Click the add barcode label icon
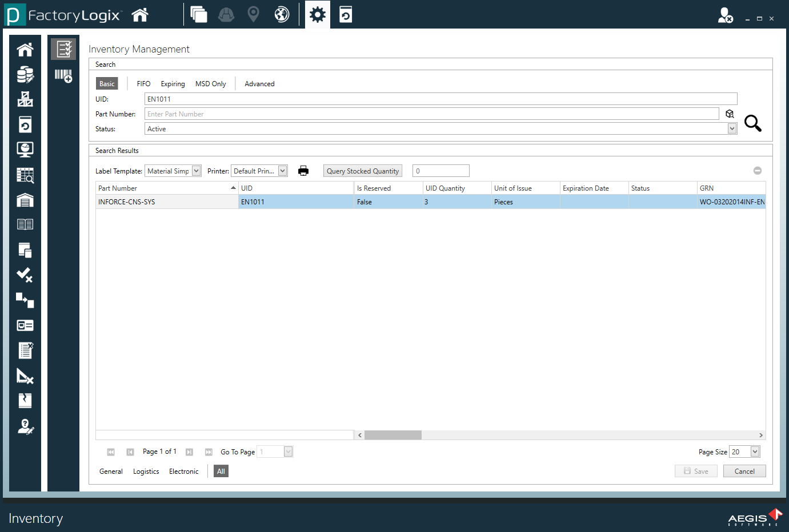 click(63, 75)
